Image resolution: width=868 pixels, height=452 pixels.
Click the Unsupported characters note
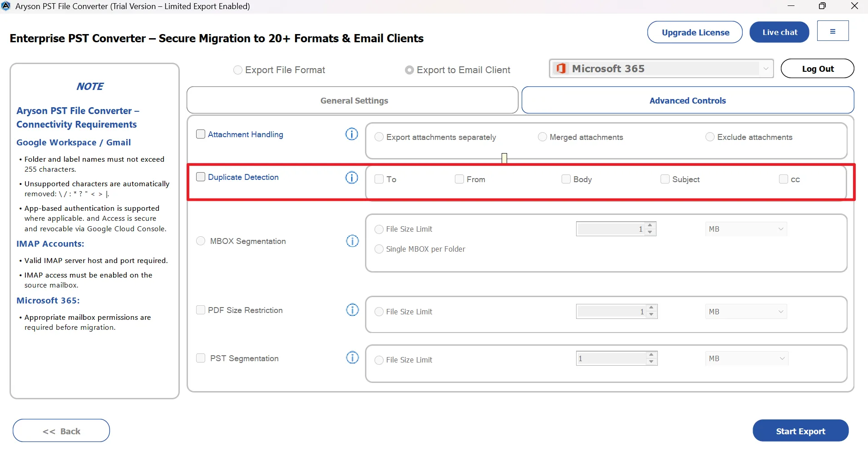94,189
